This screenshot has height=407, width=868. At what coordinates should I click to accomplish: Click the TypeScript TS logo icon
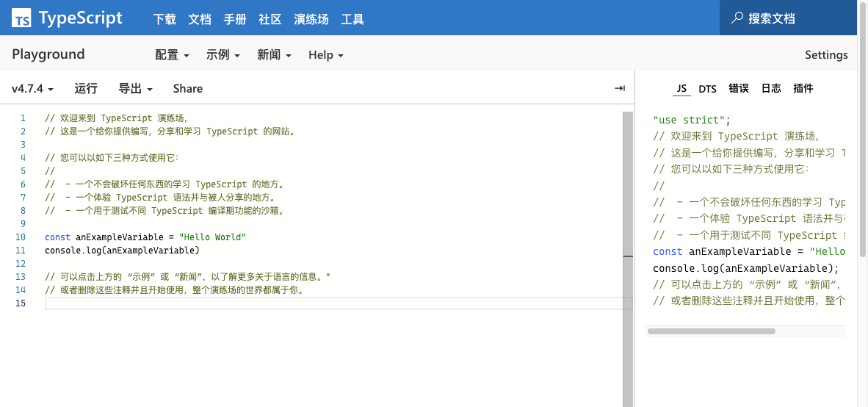[x=22, y=18]
